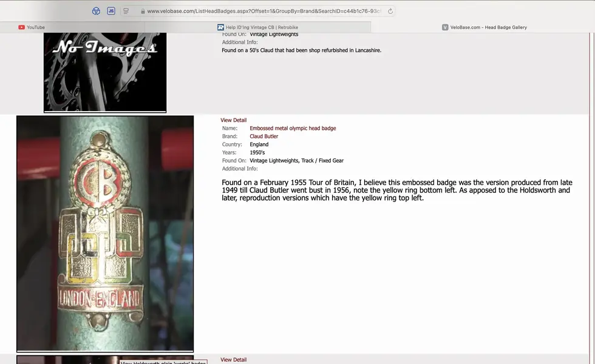This screenshot has width=595, height=364.
Task: Open the Embossed metal olympic head badge link
Action: [x=293, y=128]
